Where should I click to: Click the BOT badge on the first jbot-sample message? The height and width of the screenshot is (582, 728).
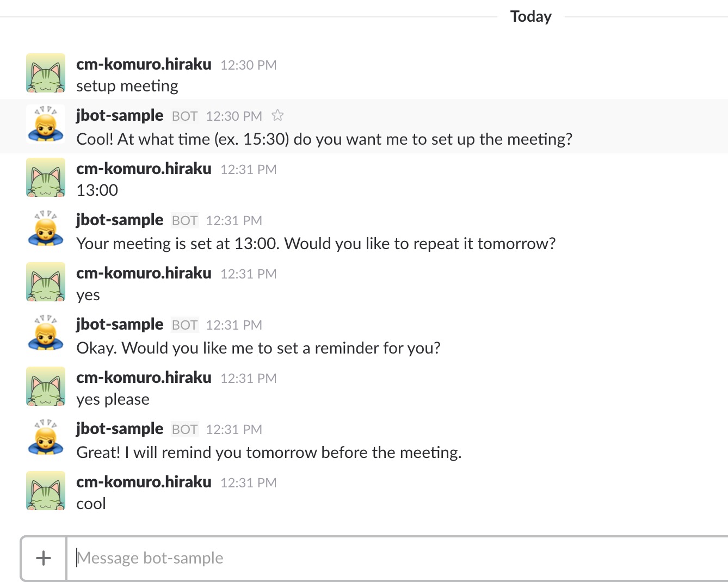click(184, 115)
